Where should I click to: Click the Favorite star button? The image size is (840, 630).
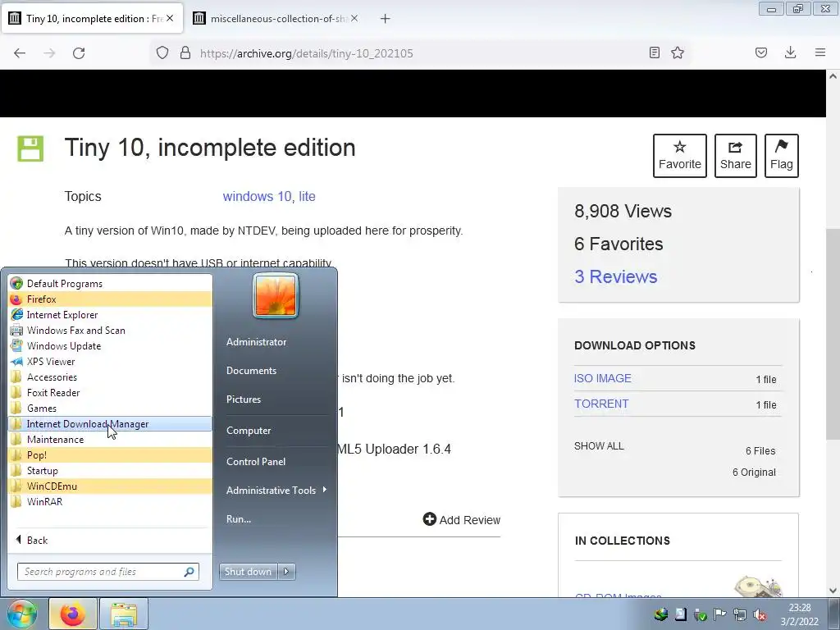pos(680,156)
